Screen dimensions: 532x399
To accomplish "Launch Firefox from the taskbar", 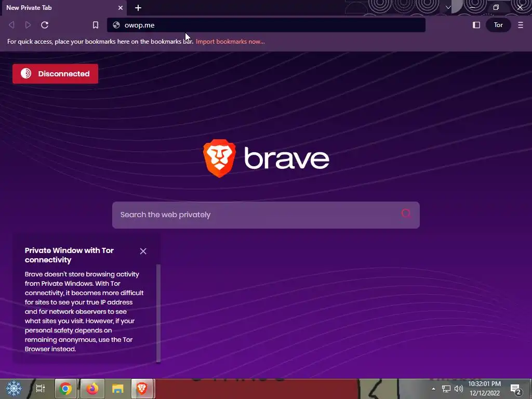I will (x=92, y=389).
